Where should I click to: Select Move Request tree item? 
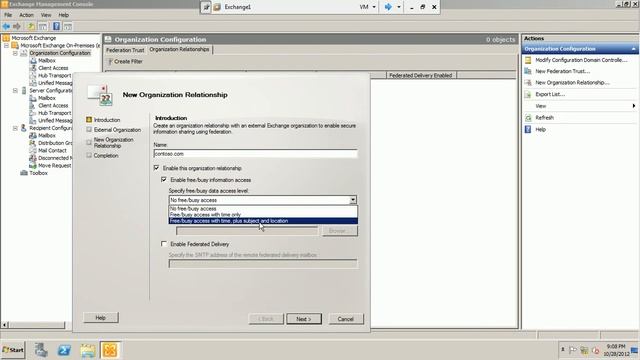pyautogui.click(x=54, y=166)
